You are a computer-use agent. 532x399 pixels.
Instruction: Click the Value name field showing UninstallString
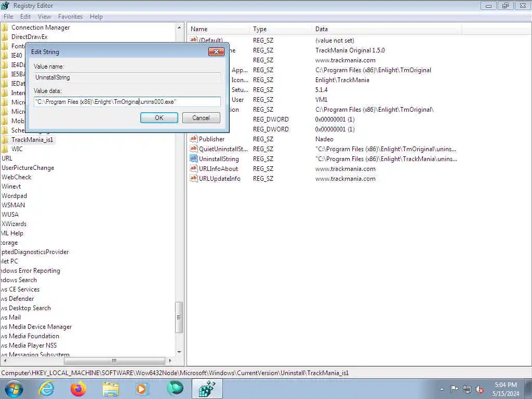(x=127, y=77)
